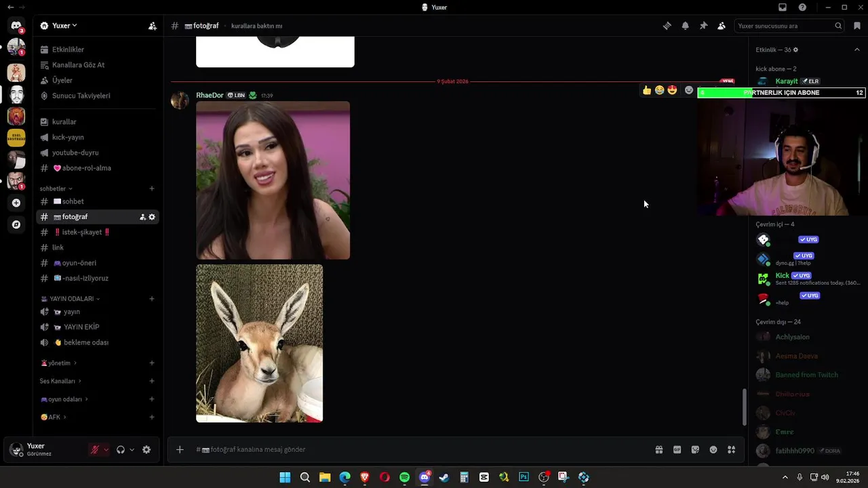The width and height of the screenshot is (868, 488).
Task: Collapse the sohbetler category
Action: point(56,188)
